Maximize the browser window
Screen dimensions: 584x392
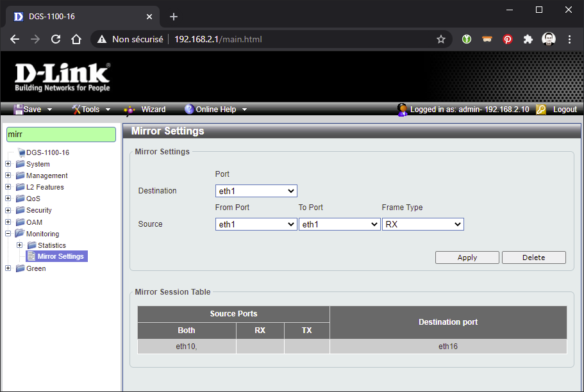tap(539, 10)
